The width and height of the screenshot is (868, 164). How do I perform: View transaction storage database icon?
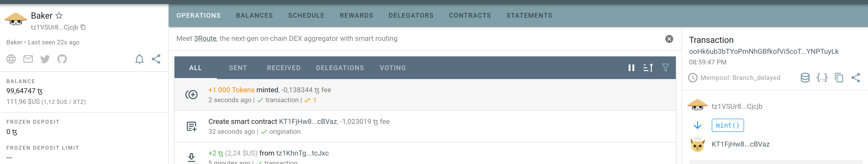[805, 78]
